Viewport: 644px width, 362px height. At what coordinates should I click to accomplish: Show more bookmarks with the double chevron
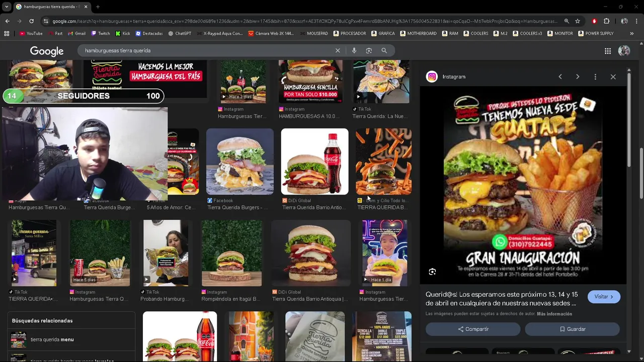[631, 34]
